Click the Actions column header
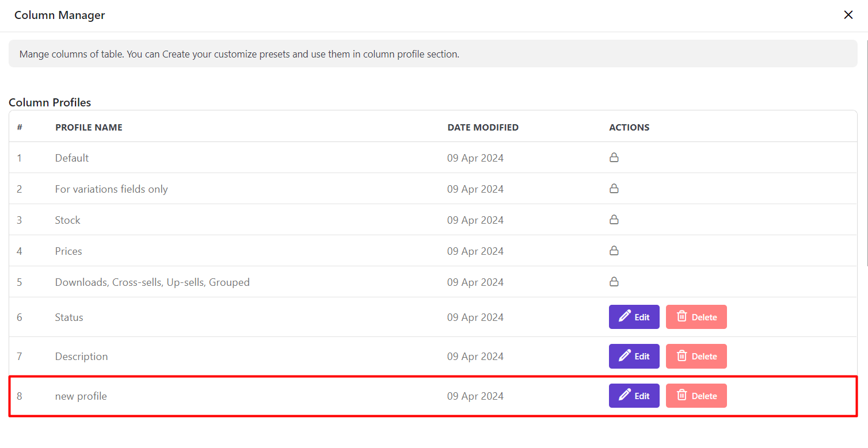This screenshot has height=448, width=868. [629, 128]
